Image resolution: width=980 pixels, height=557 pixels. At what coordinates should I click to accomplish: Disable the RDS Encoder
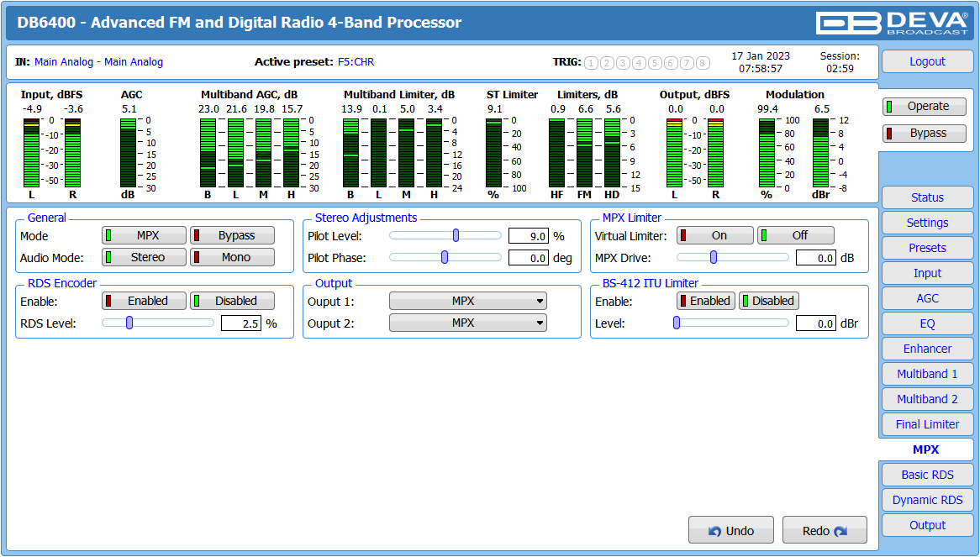tap(232, 301)
